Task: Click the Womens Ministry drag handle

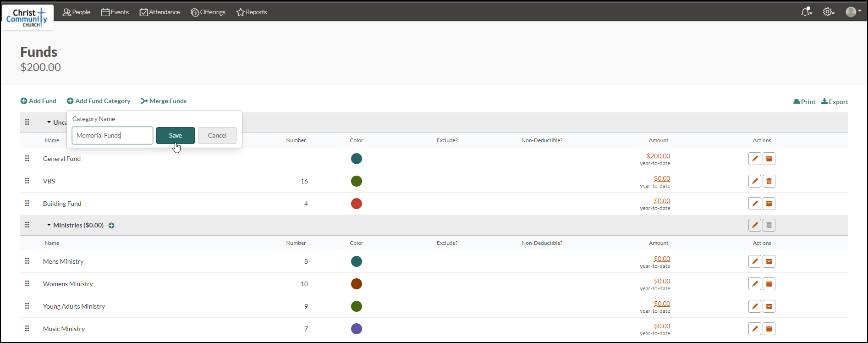Action: (x=27, y=283)
